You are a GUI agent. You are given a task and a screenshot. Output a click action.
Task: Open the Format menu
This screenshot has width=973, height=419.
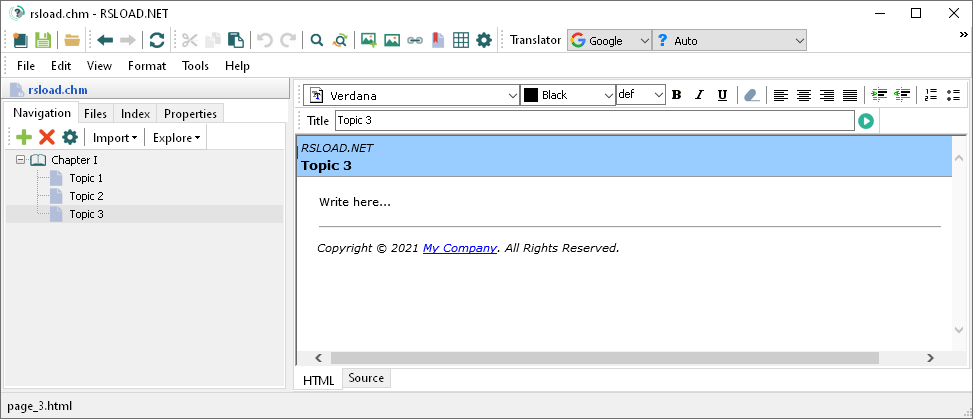147,66
